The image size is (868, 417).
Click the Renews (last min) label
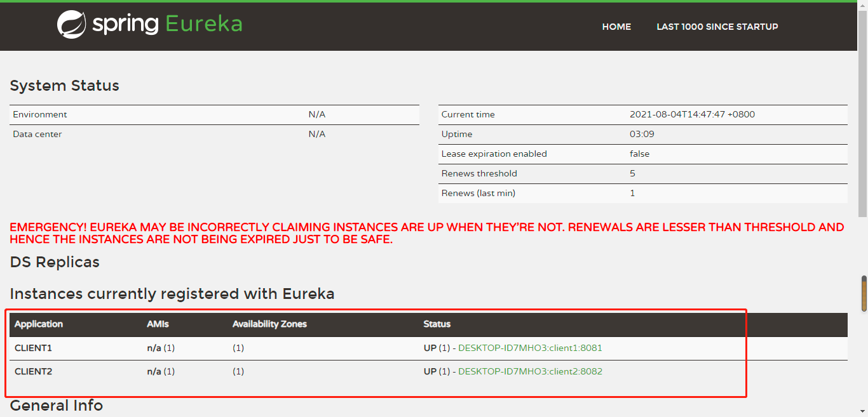click(478, 194)
